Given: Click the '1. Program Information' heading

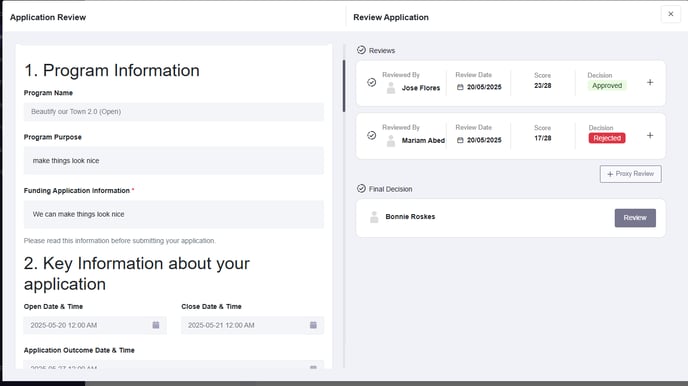Looking at the screenshot, I should coord(112,71).
